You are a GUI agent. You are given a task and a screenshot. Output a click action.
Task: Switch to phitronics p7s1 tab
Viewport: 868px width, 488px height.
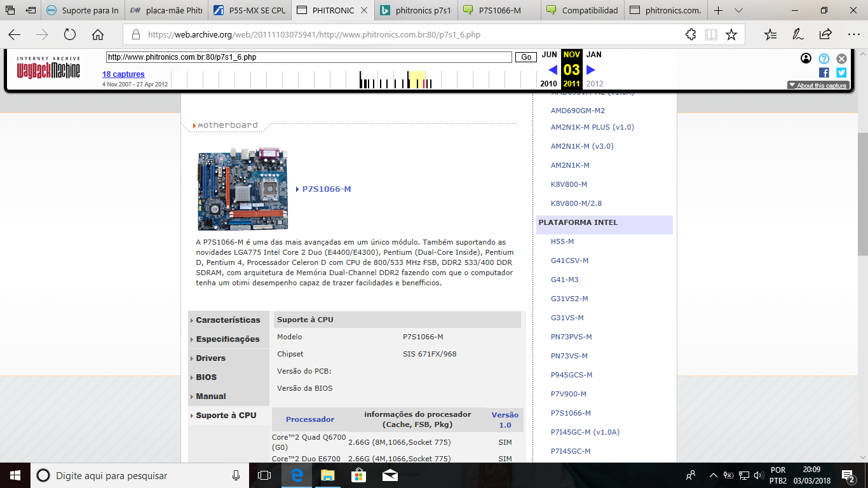coord(416,11)
